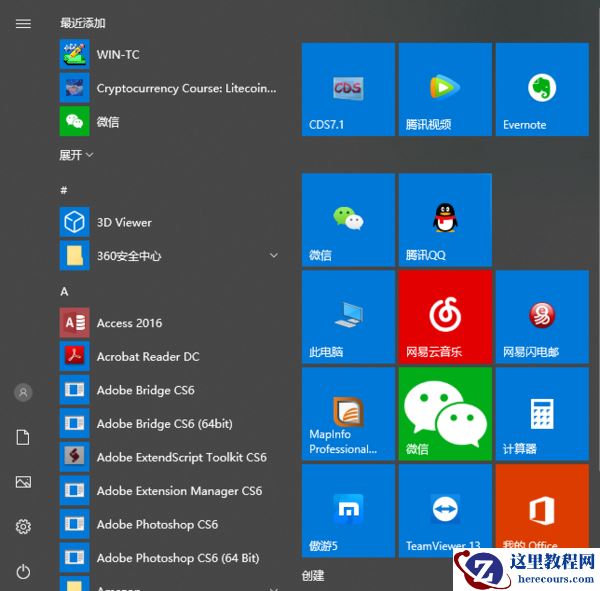Open Adobe Bridge CS6 (64bit)

(168, 424)
